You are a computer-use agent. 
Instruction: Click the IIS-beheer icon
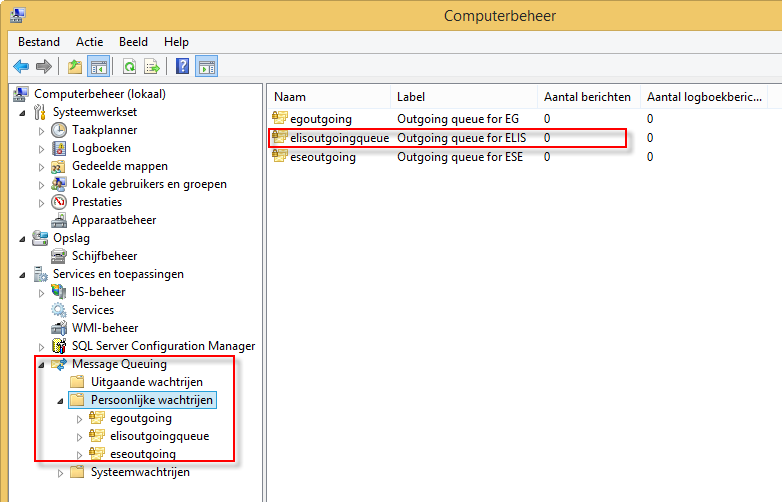point(59,292)
